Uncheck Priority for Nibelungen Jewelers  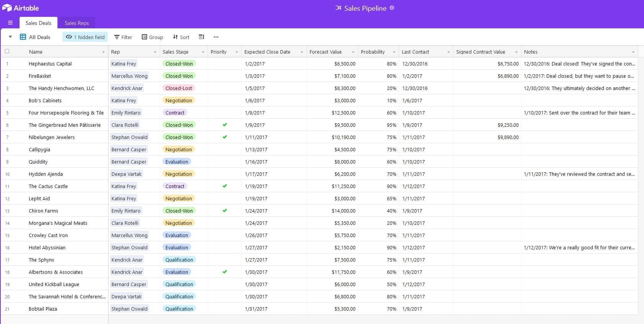(225, 137)
